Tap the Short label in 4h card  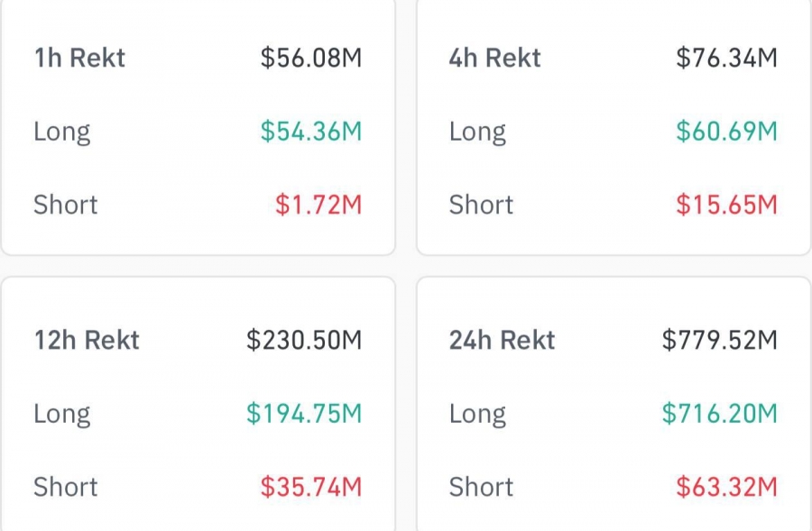tap(481, 205)
